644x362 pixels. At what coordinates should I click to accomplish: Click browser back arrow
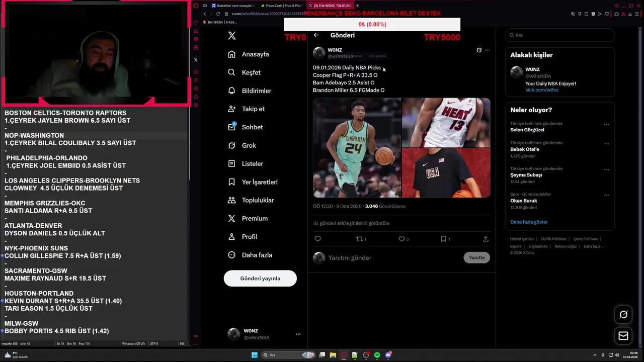204,14
